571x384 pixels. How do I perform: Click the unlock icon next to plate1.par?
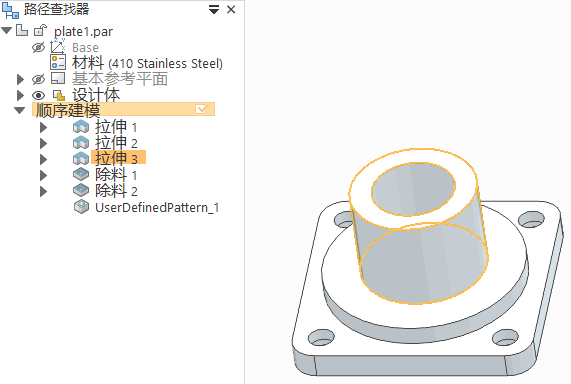(x=40, y=30)
